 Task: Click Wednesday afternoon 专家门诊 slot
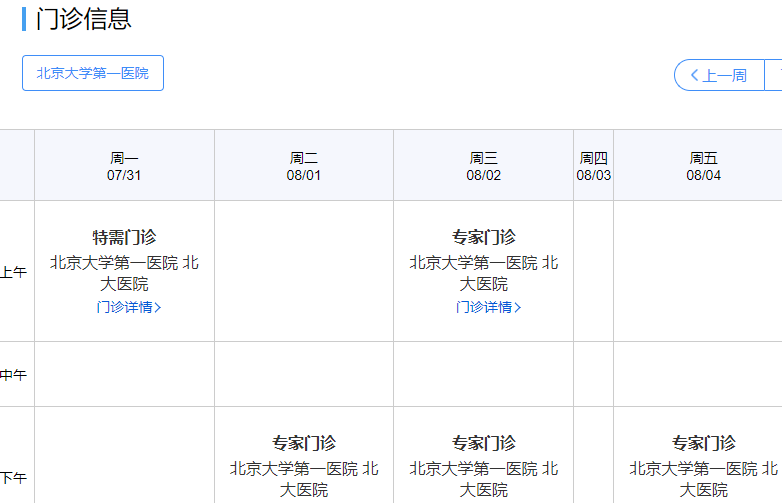coord(483,443)
